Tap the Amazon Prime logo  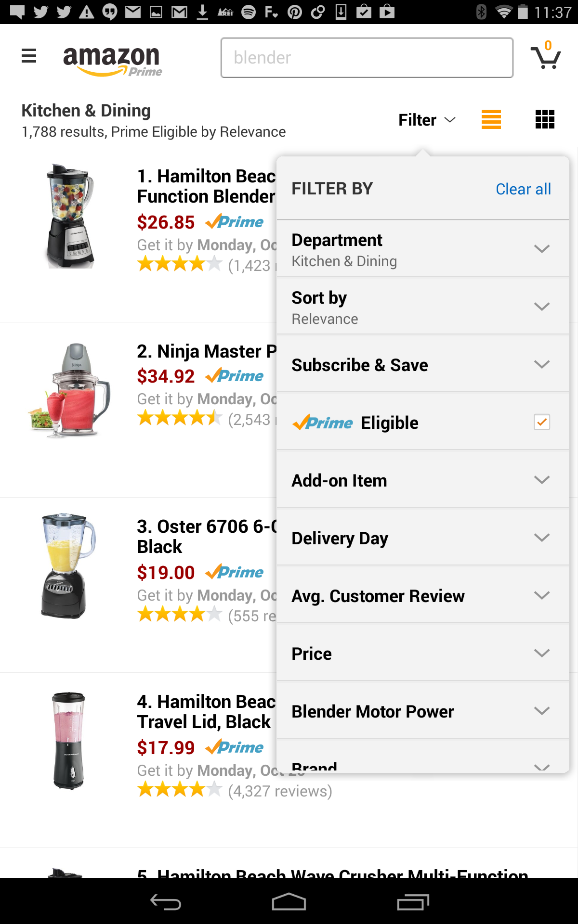tap(112, 61)
